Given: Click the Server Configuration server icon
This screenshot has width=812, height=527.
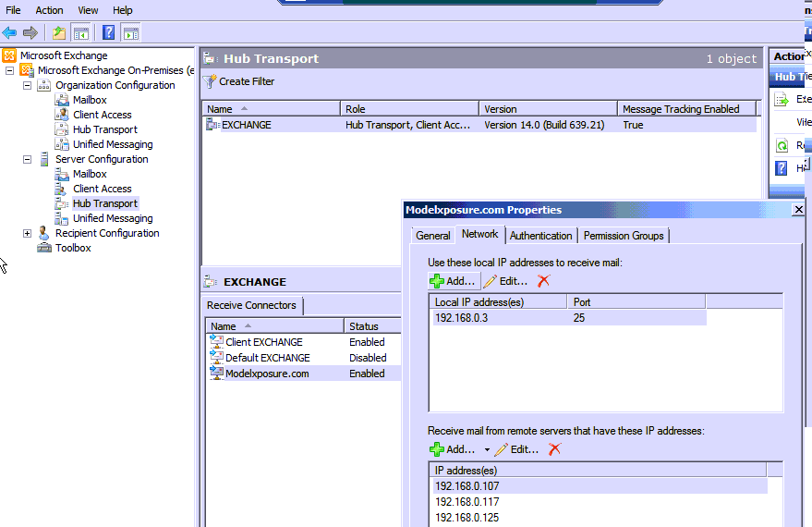Looking at the screenshot, I should pyautogui.click(x=44, y=159).
